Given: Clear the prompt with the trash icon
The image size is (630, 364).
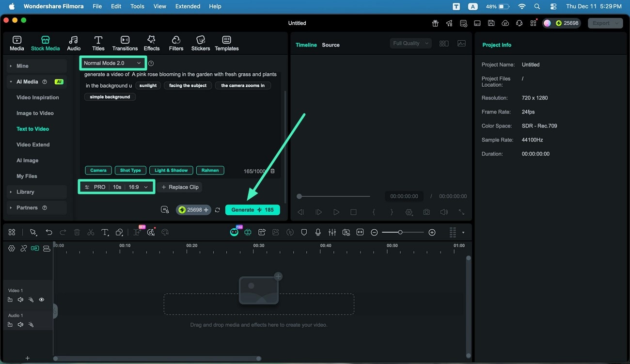Looking at the screenshot, I should pos(272,171).
